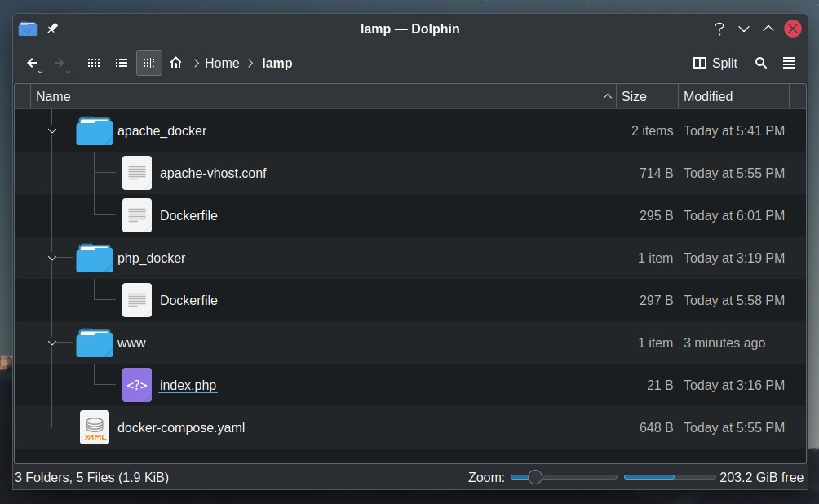Image resolution: width=819 pixels, height=504 pixels.
Task: Open the Home breadcrumb
Action: click(222, 63)
